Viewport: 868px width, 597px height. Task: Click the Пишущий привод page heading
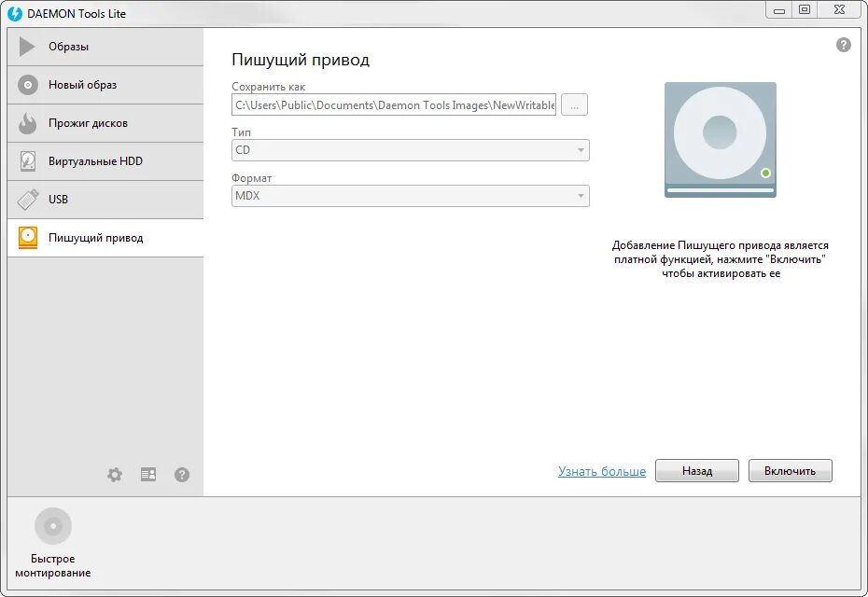(301, 60)
